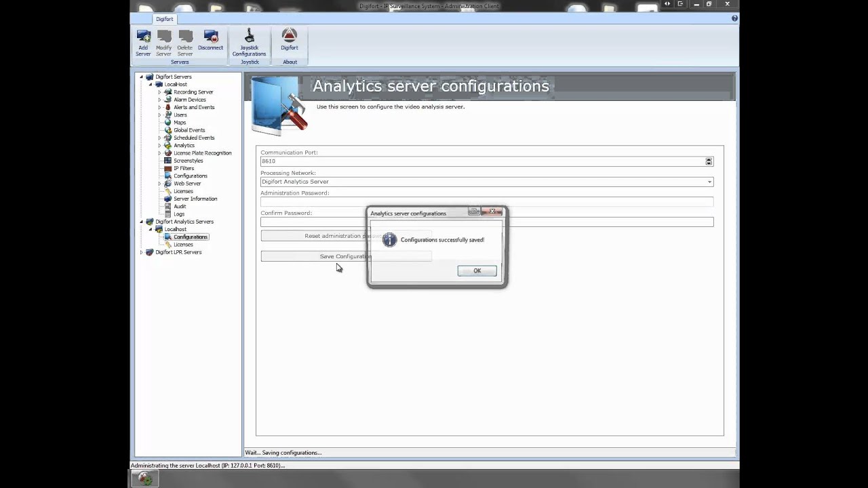Select the Logs tree icon
Image resolution: width=868 pixels, height=488 pixels.
[167, 214]
